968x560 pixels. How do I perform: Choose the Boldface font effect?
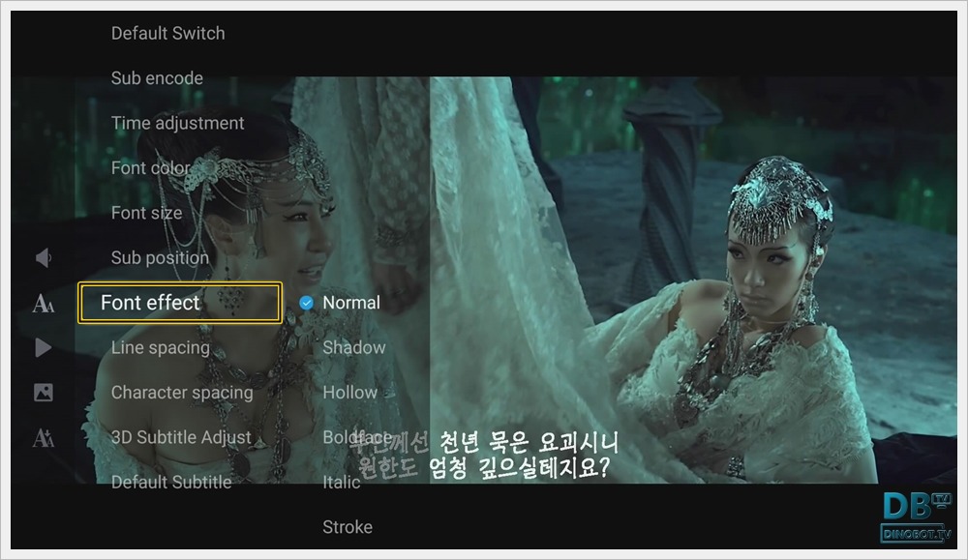pos(357,437)
